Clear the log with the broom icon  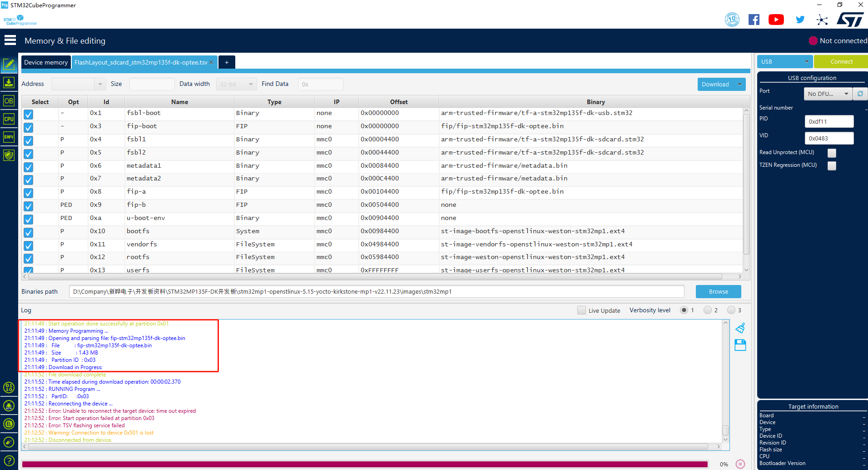tap(740, 328)
